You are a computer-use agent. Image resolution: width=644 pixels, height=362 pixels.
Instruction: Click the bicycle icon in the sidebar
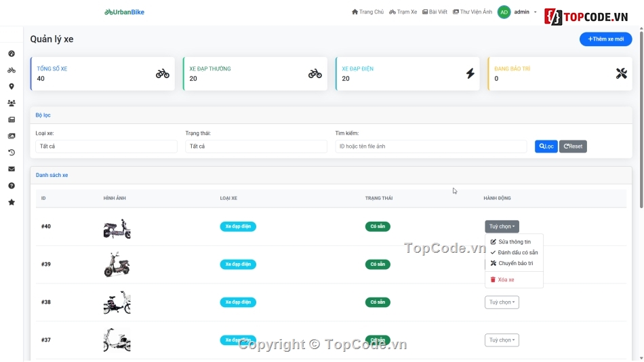click(12, 70)
